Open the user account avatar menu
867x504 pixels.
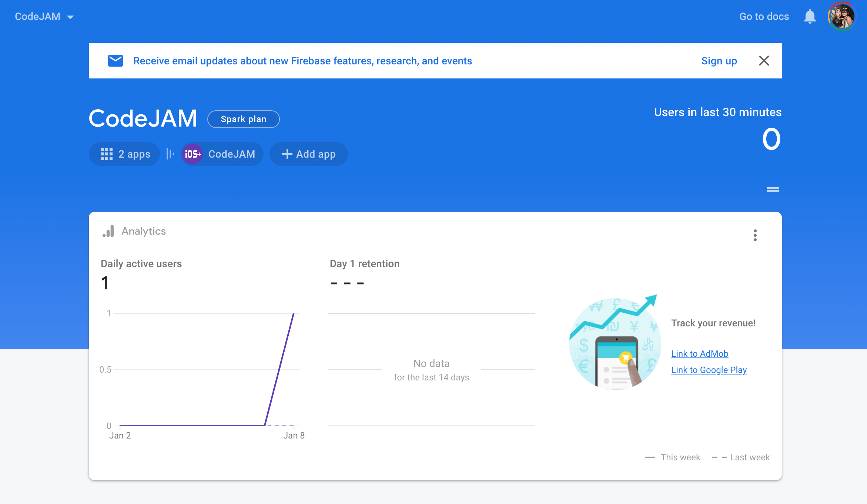[x=842, y=17]
